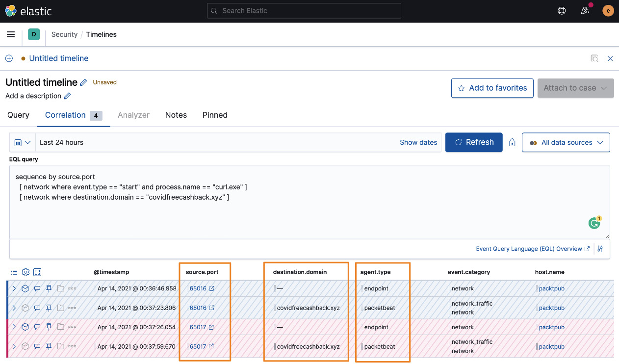Viewport: 619px width, 364px height.
Task: Open the inspect icon in the timeline header
Action: (594, 58)
